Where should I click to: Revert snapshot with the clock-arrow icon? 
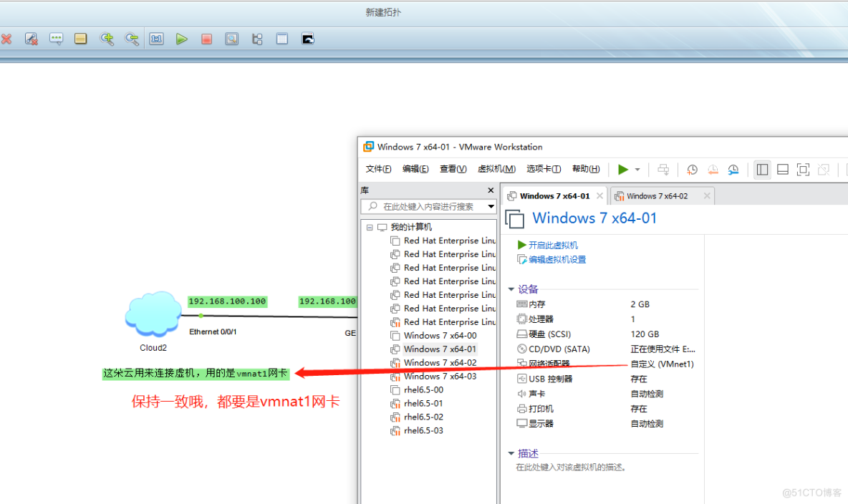tap(713, 170)
